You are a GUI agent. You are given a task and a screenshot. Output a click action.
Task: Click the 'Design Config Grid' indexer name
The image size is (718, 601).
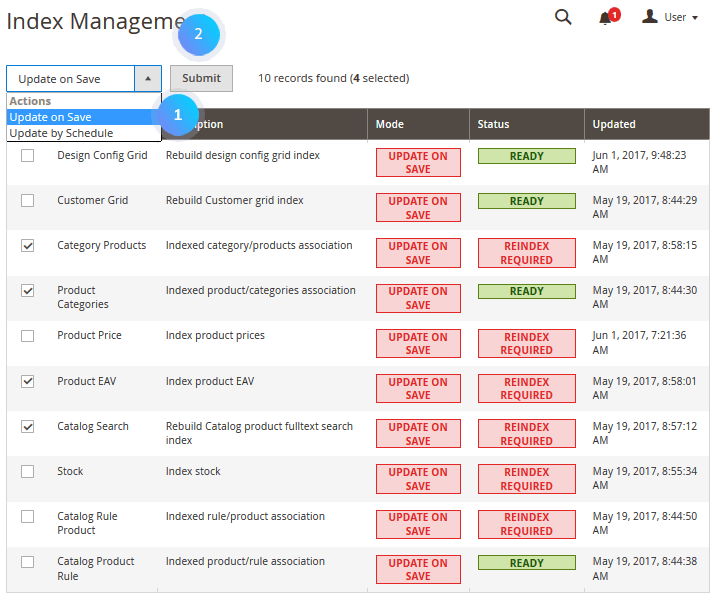point(102,156)
